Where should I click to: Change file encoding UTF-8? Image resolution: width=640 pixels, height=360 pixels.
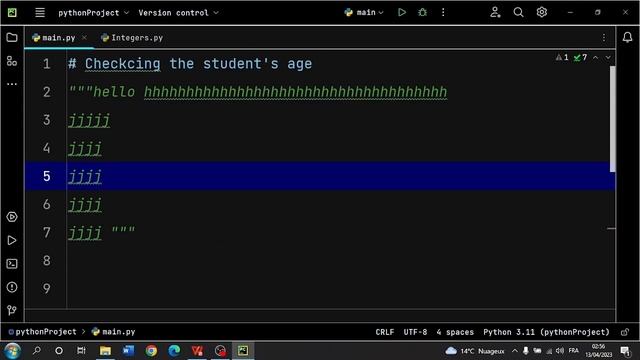click(416, 332)
